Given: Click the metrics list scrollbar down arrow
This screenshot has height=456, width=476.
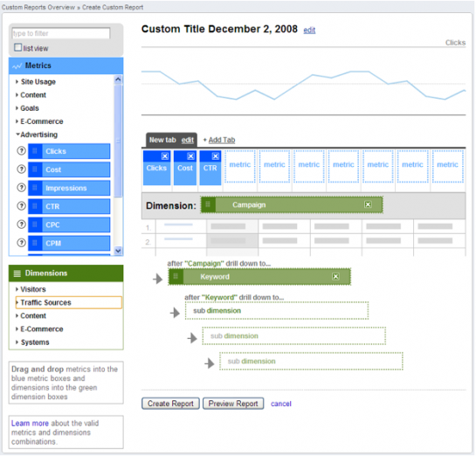Looking at the screenshot, I should point(118,251).
